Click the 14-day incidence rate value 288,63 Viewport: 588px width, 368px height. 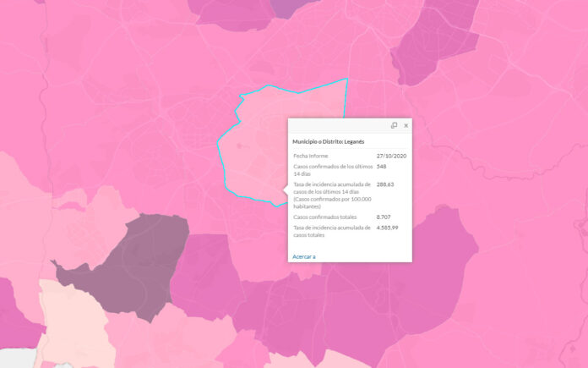[x=385, y=184]
